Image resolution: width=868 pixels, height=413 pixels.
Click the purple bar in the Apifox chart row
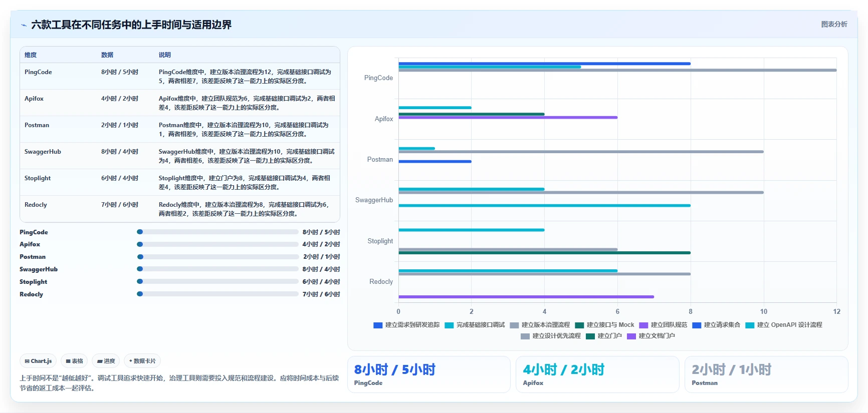[x=508, y=117]
